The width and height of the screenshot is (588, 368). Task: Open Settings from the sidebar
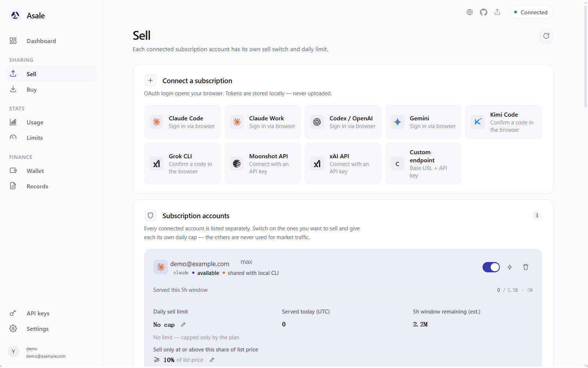coord(51,329)
